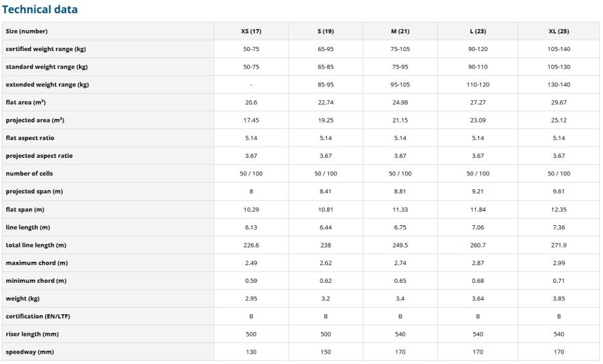Select the "total line length (m)" row label
Viewport: 603px width, 364px height.
click(36, 245)
